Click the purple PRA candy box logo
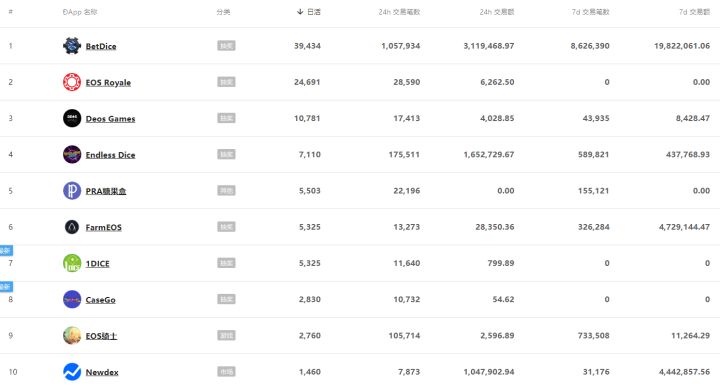This screenshot has height=387, width=720. [72, 191]
